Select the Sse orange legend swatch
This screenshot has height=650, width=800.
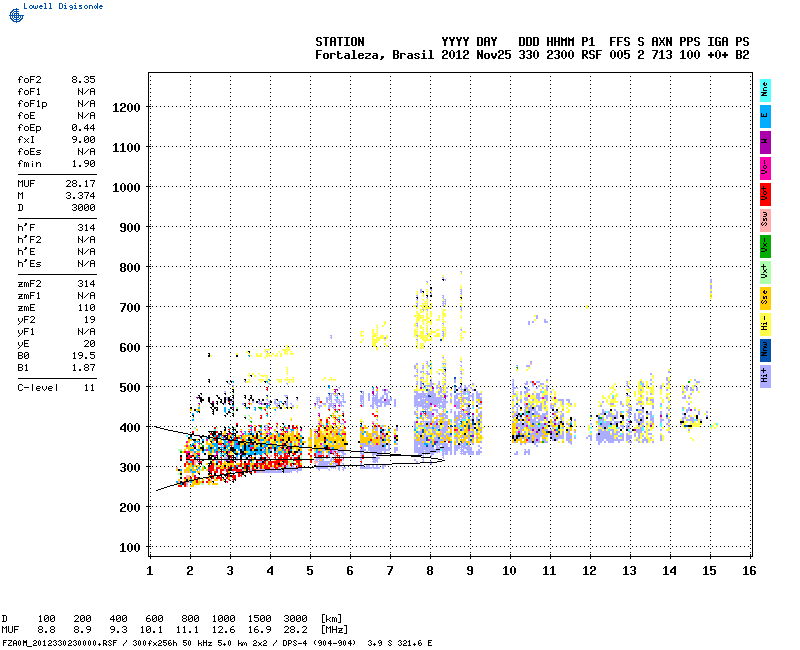click(765, 299)
